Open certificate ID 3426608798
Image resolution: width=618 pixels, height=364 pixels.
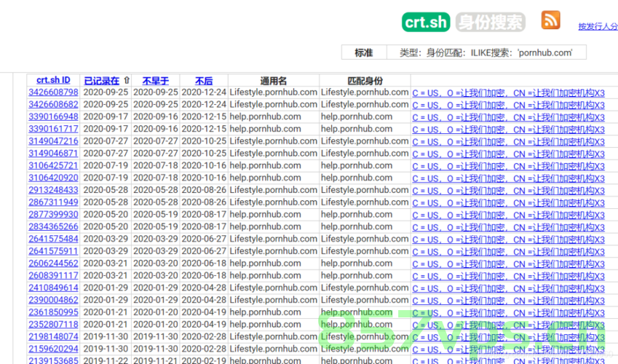point(53,92)
